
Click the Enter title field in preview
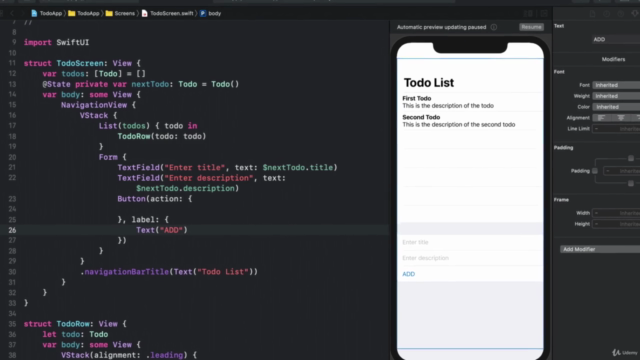tap(470, 242)
